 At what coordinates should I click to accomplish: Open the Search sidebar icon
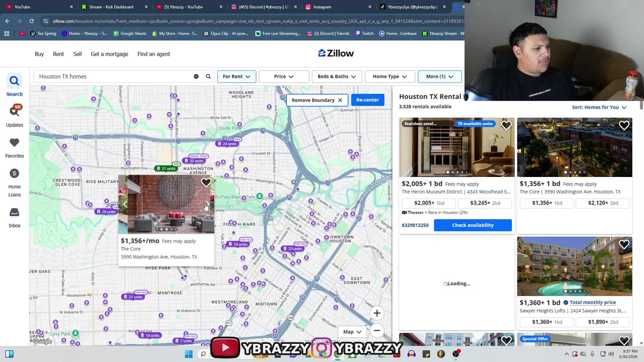14,81
